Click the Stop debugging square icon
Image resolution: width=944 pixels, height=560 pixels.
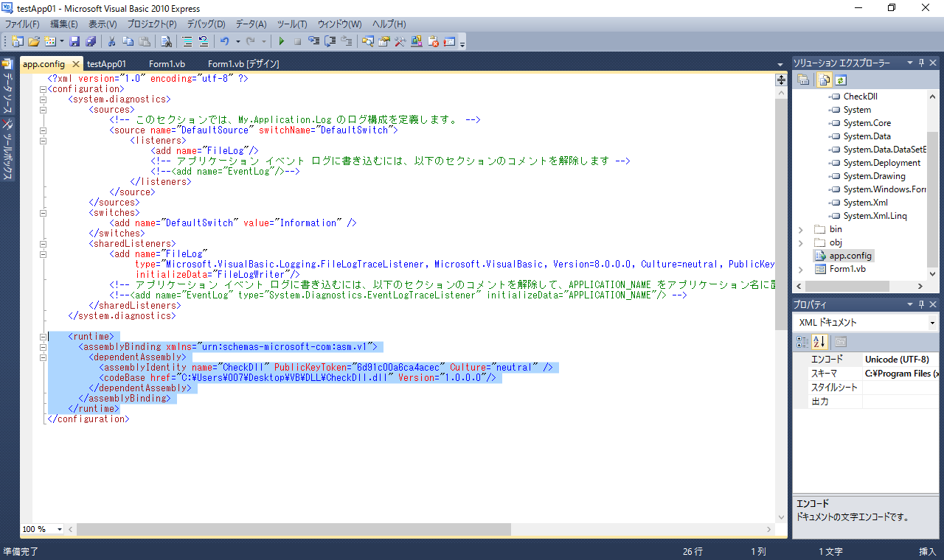(x=297, y=41)
